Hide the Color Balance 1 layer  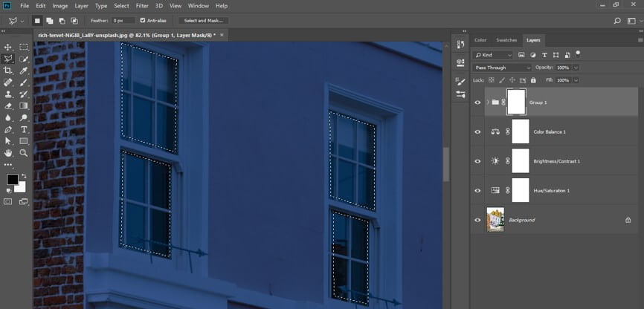coord(477,131)
